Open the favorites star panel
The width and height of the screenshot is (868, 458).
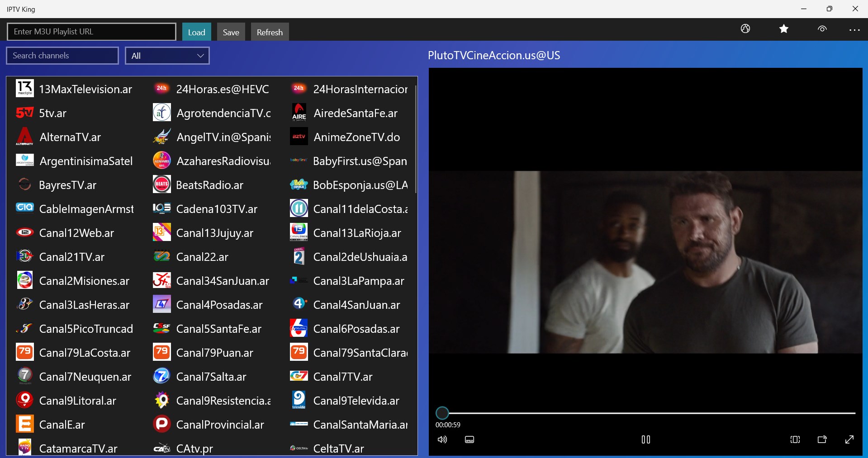(784, 29)
